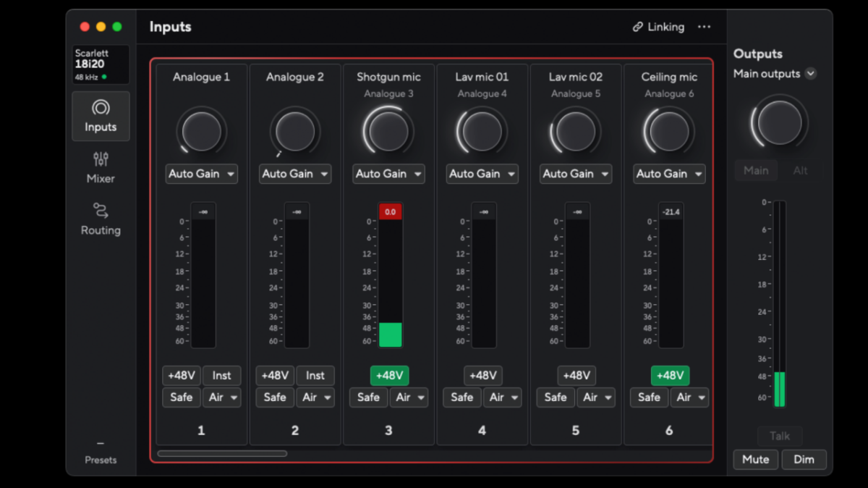Click the horizontal scrollbar under input channels
868x488 pixels.
(x=222, y=454)
